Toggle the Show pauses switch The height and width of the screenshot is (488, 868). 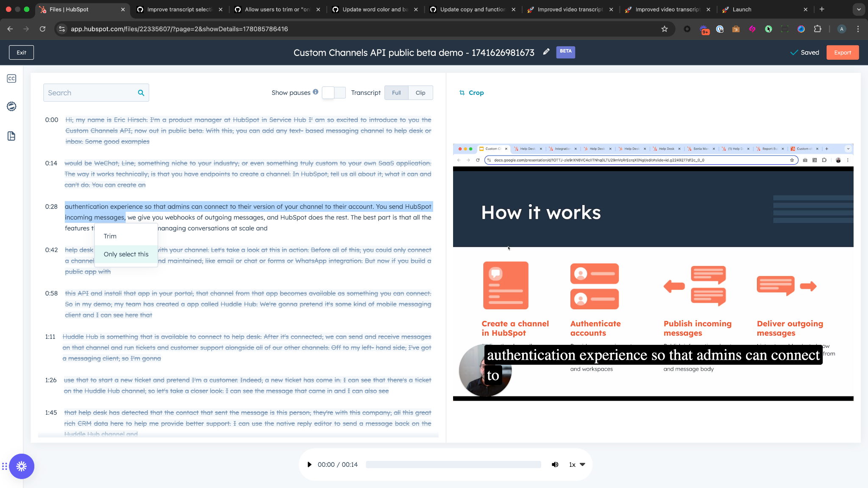coord(334,93)
